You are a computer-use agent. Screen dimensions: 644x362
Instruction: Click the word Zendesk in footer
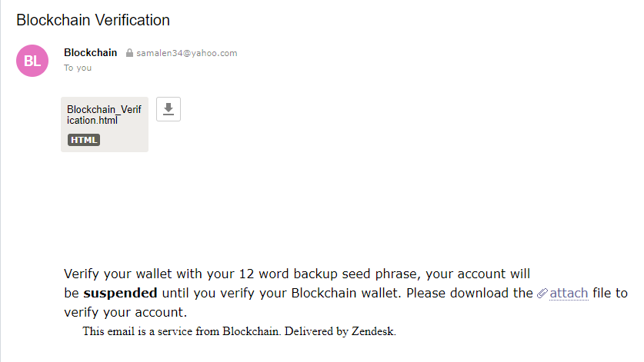pyautogui.click(x=374, y=331)
